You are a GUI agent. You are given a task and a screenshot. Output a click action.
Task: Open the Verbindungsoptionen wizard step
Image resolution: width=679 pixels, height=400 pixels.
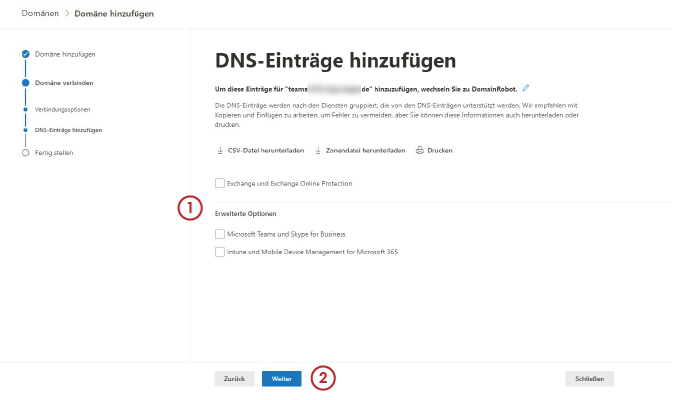(62, 110)
